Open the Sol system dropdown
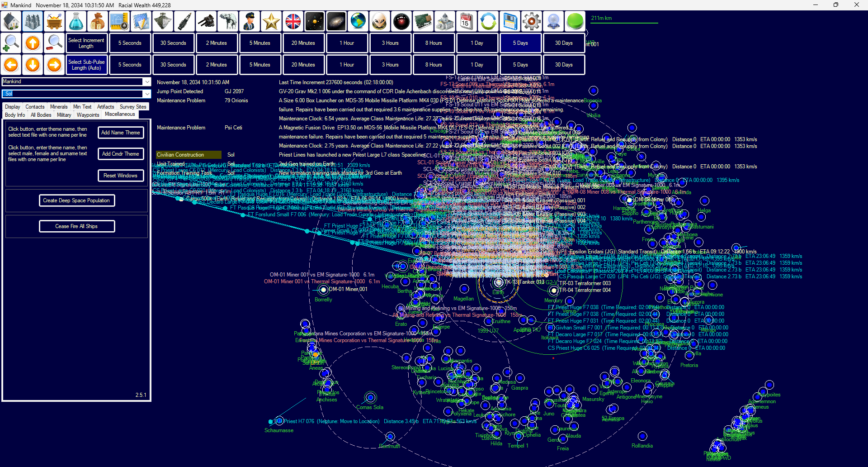The height and width of the screenshot is (467, 868). tap(147, 94)
